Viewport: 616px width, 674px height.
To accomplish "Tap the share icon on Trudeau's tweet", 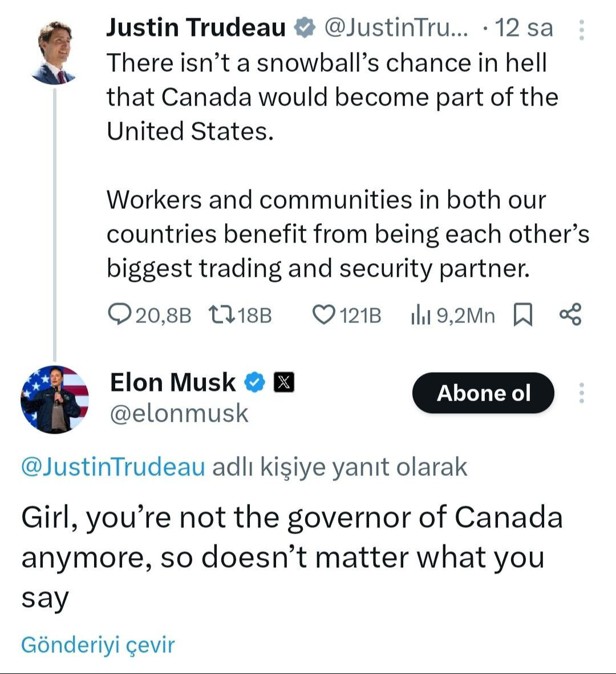I will 570,314.
